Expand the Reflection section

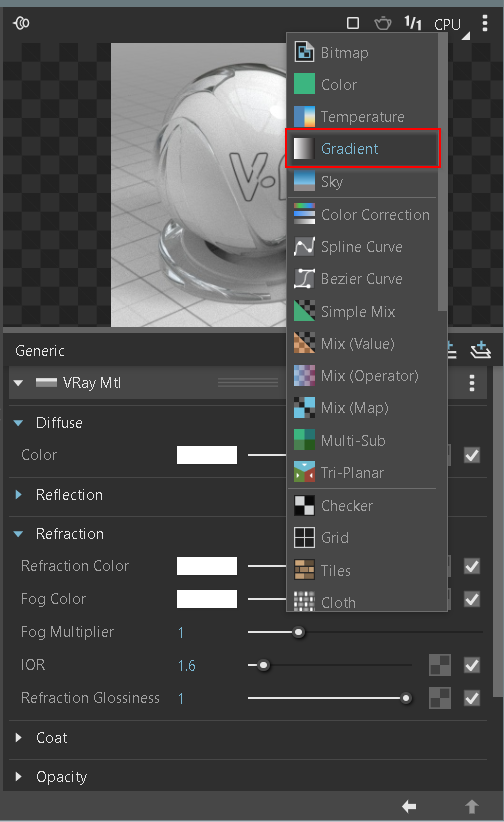click(x=19, y=495)
